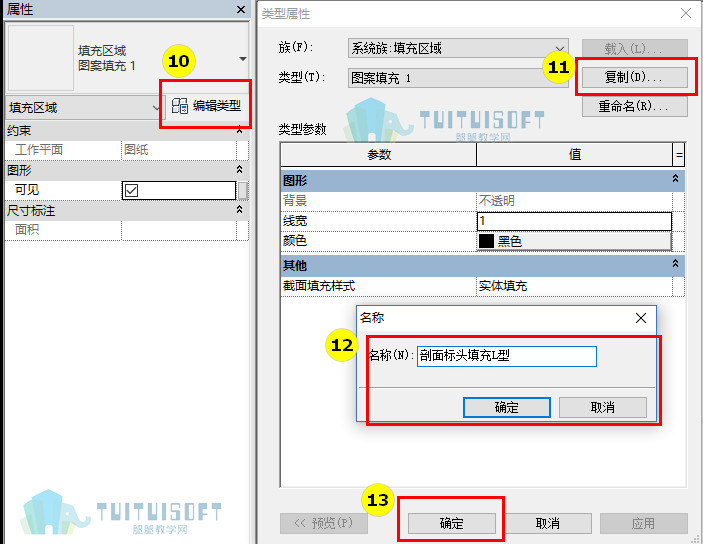Click the 值 column header
Viewport: 703px width, 544px height.
575,155
